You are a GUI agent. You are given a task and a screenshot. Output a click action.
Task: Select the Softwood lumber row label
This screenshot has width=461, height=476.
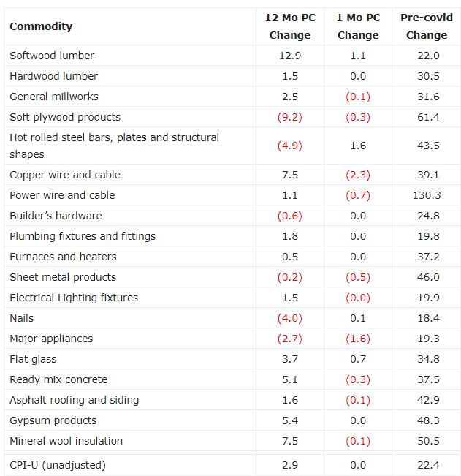pyautogui.click(x=52, y=56)
